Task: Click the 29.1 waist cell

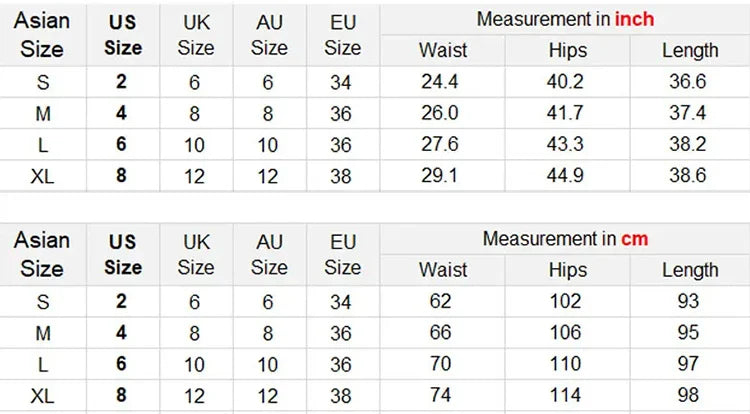Action: 442,175
